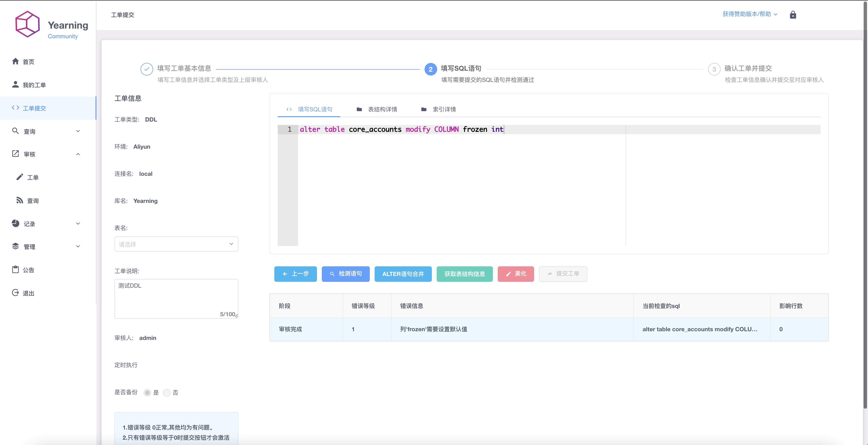868x445 pixels.
Task: Open 获得赞助版本/帮助 dropdown
Action: click(x=750, y=14)
